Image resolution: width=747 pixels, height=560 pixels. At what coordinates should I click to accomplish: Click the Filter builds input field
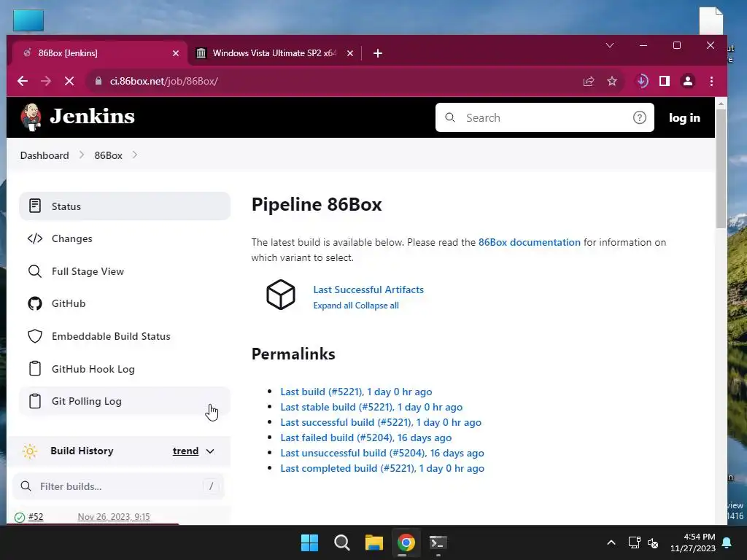(118, 486)
